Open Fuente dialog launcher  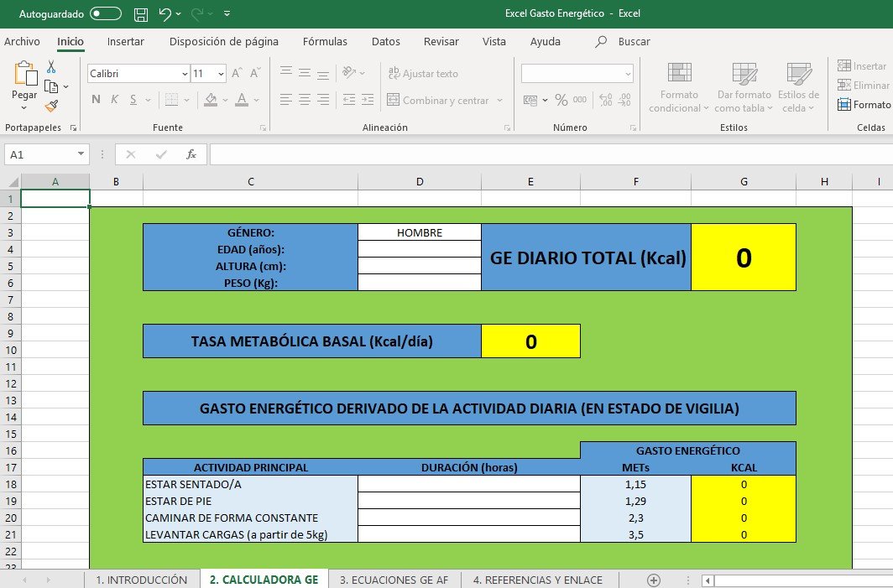263,128
